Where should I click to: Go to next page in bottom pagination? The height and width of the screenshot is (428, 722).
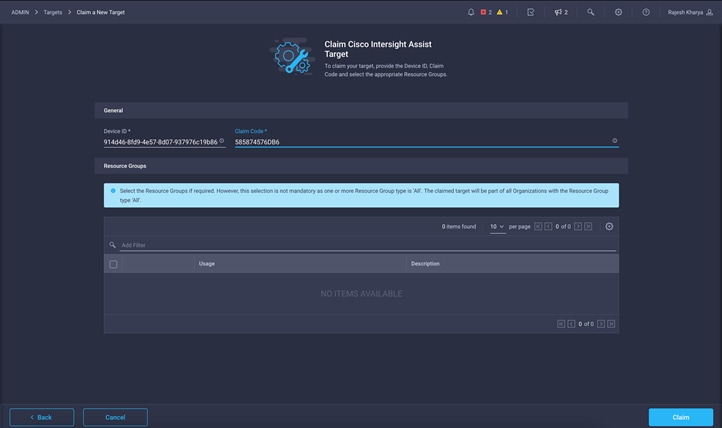(601, 324)
